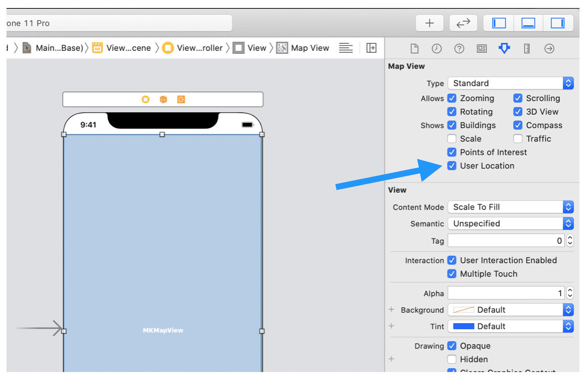Click the Main storyboard file icon in breadcrumb
This screenshot has width=588, height=379.
tap(26, 48)
